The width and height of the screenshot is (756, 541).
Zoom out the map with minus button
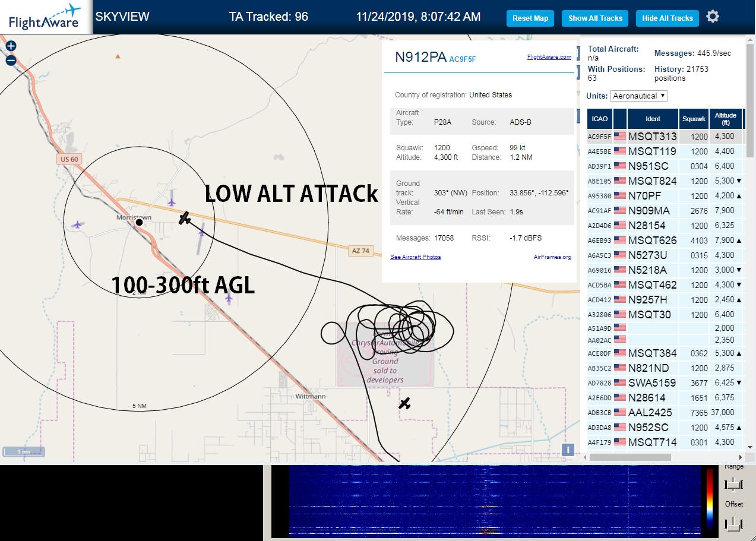(x=11, y=60)
